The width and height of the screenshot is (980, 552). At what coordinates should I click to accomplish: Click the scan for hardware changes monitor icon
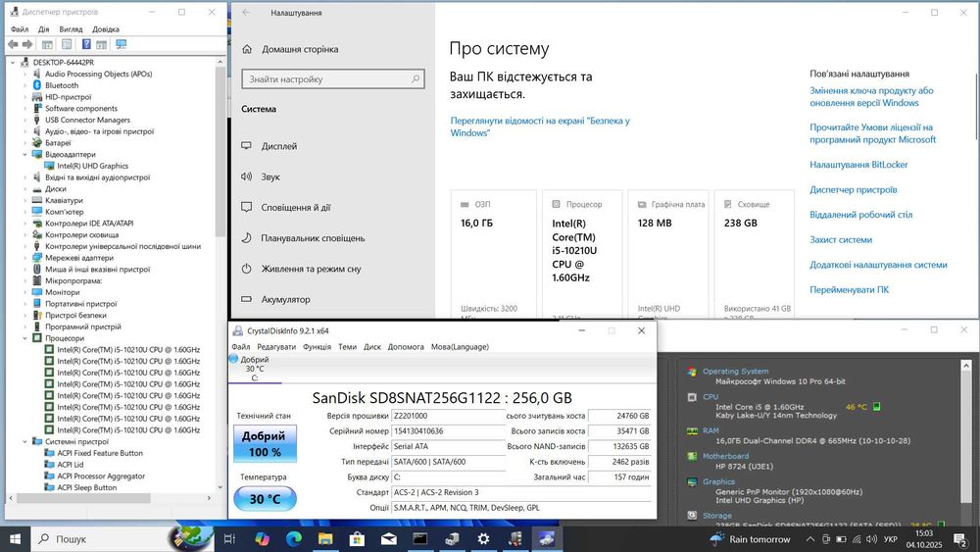[x=122, y=44]
